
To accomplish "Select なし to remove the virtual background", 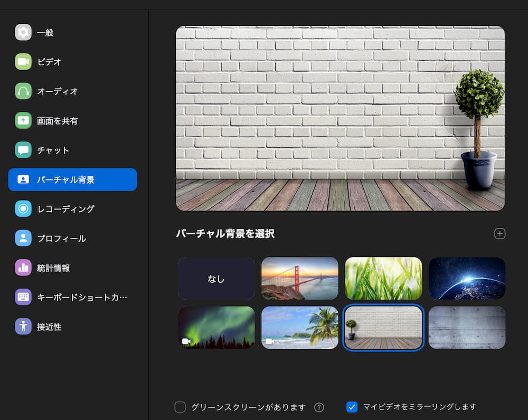I will (216, 278).
